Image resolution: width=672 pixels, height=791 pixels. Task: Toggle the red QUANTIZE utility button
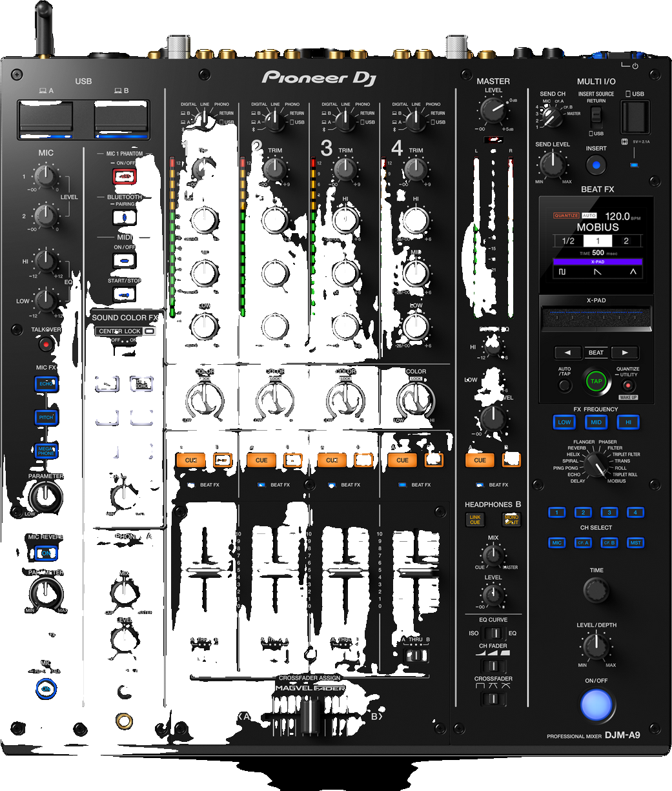point(627,385)
